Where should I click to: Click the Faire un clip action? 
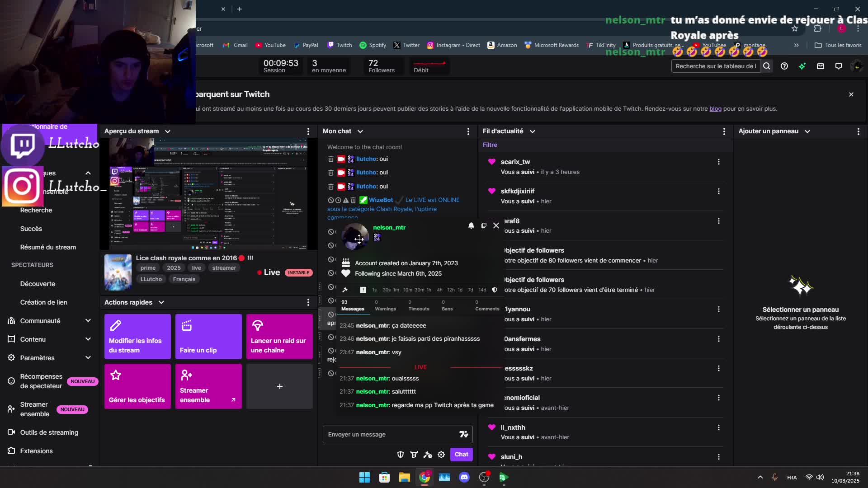tap(208, 337)
